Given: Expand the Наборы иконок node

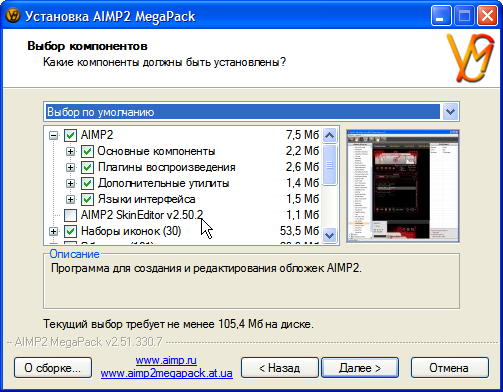Looking at the screenshot, I should tap(53, 231).
